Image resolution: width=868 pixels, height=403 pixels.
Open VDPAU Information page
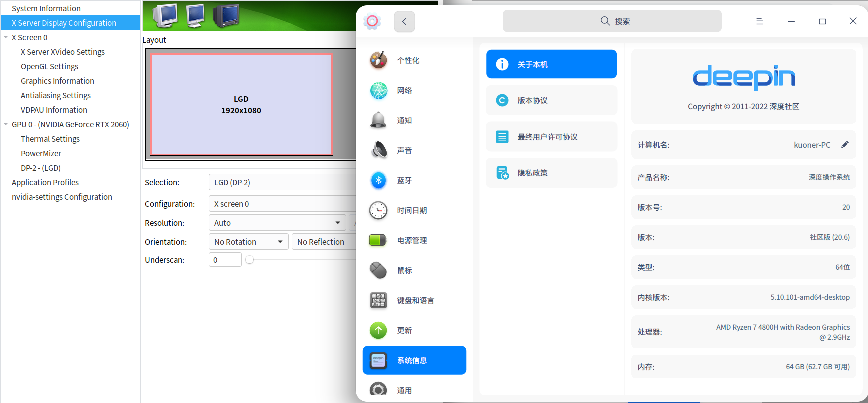(54, 110)
